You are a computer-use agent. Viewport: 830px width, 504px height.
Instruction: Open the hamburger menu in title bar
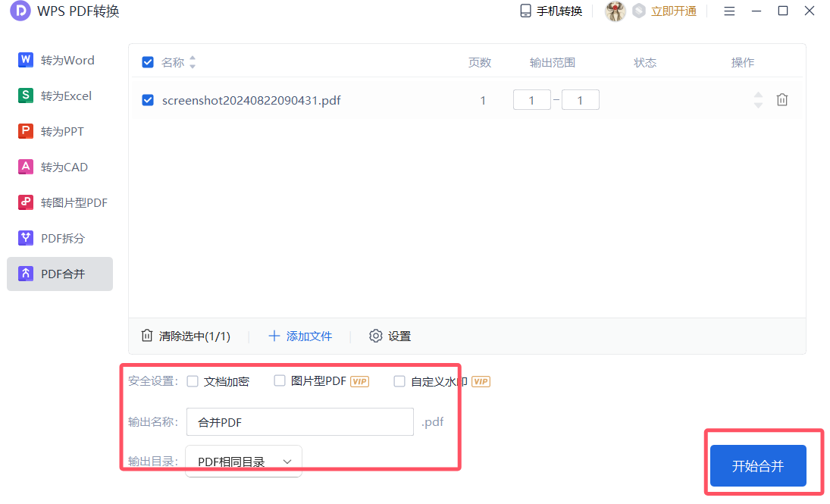tap(729, 11)
